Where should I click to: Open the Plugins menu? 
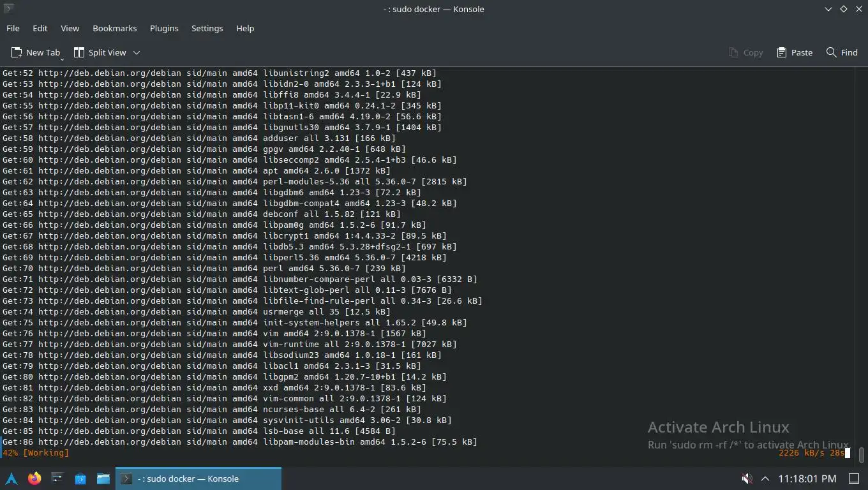click(164, 28)
